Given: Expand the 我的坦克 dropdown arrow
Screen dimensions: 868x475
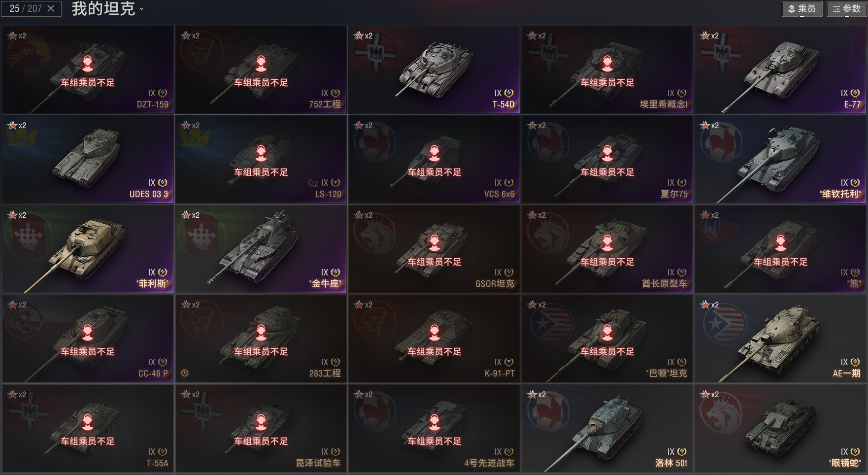Looking at the screenshot, I should 142,9.
